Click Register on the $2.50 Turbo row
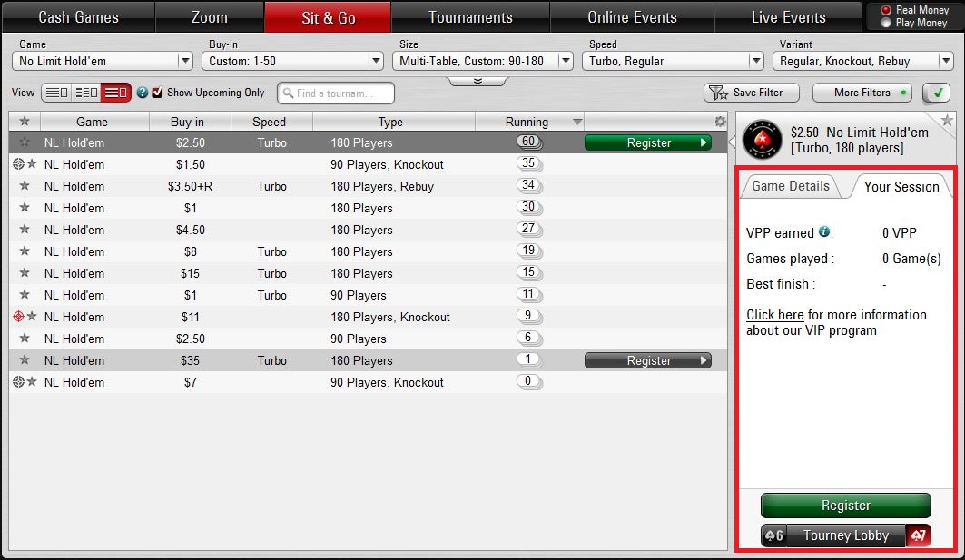This screenshot has width=965, height=560. 648,142
